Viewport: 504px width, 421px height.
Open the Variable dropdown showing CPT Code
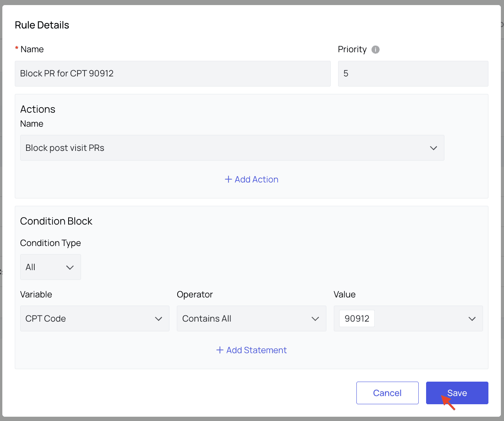click(94, 318)
